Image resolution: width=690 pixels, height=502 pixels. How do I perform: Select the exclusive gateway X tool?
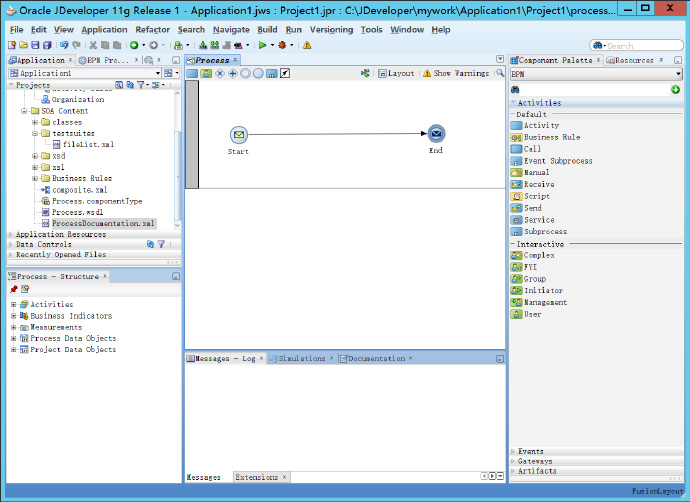tap(220, 73)
